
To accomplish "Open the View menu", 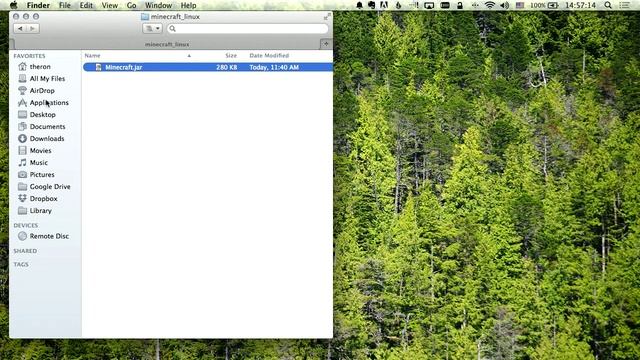I will point(109,5).
